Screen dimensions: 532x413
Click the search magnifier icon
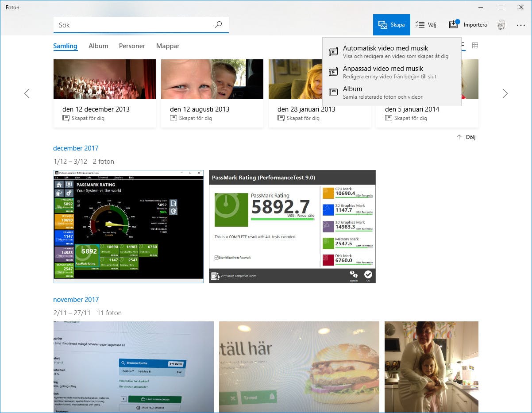click(218, 25)
